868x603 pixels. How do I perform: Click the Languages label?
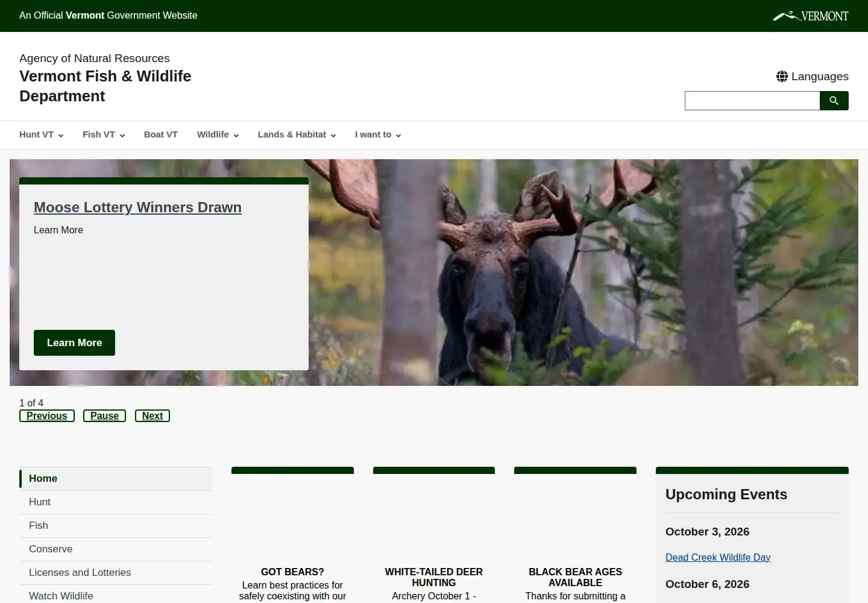820,77
